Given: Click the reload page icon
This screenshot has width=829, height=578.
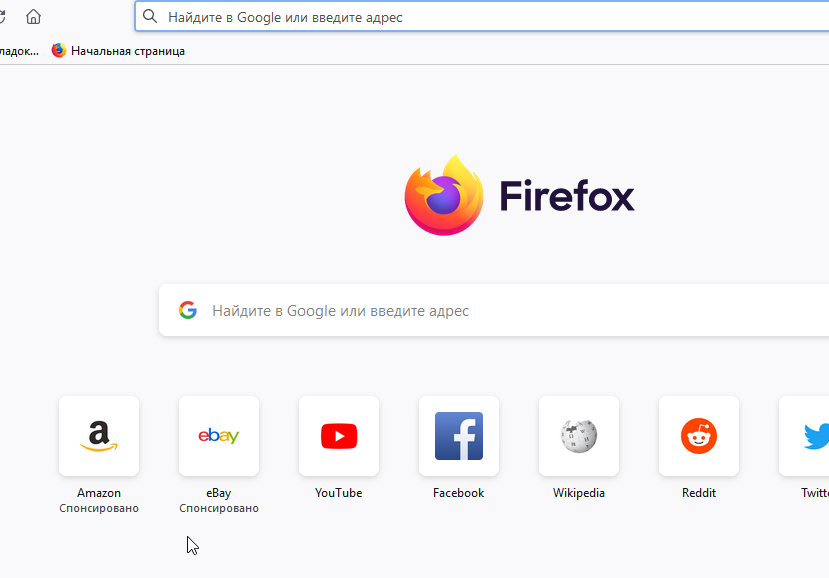Looking at the screenshot, I should click(x=2, y=17).
